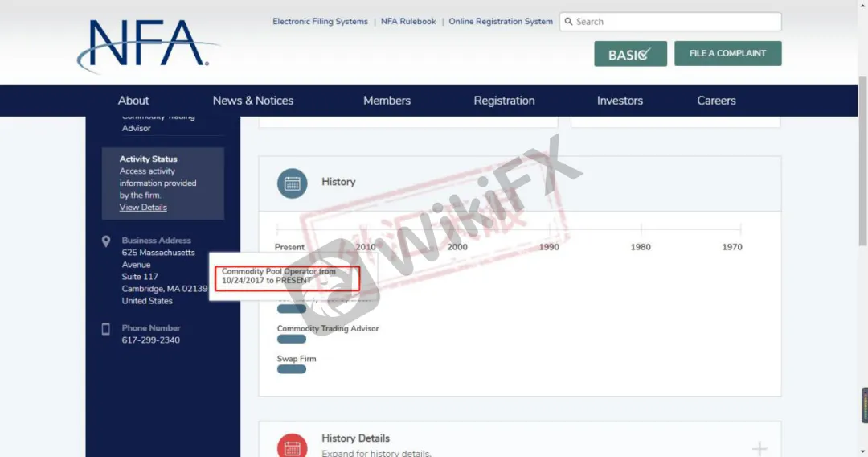The width and height of the screenshot is (868, 457).
Task: Open the About menu
Action: (133, 101)
